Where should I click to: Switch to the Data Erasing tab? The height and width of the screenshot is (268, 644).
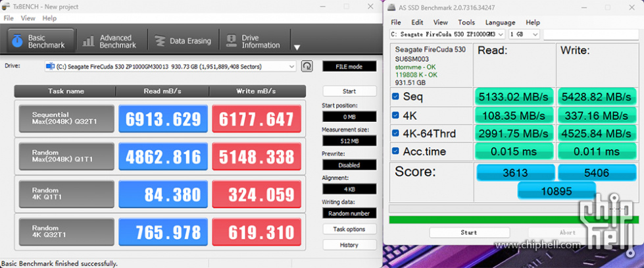click(182, 41)
